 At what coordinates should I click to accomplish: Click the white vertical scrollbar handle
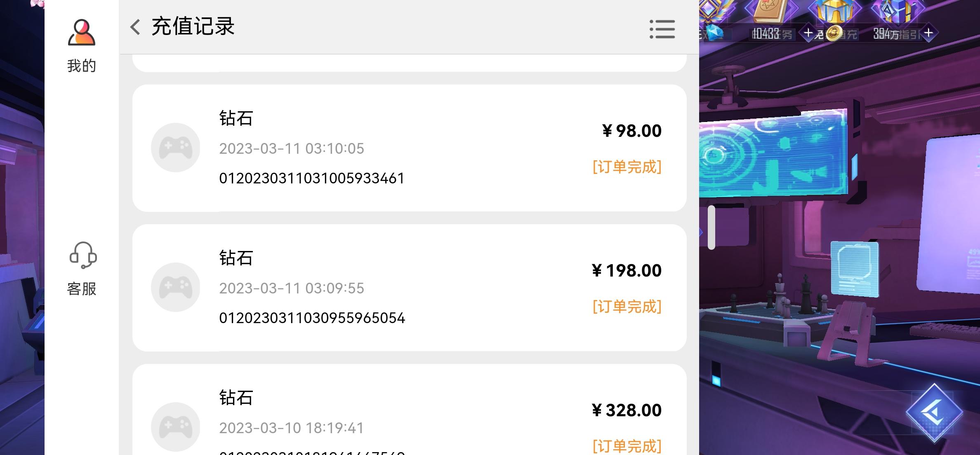pos(711,227)
